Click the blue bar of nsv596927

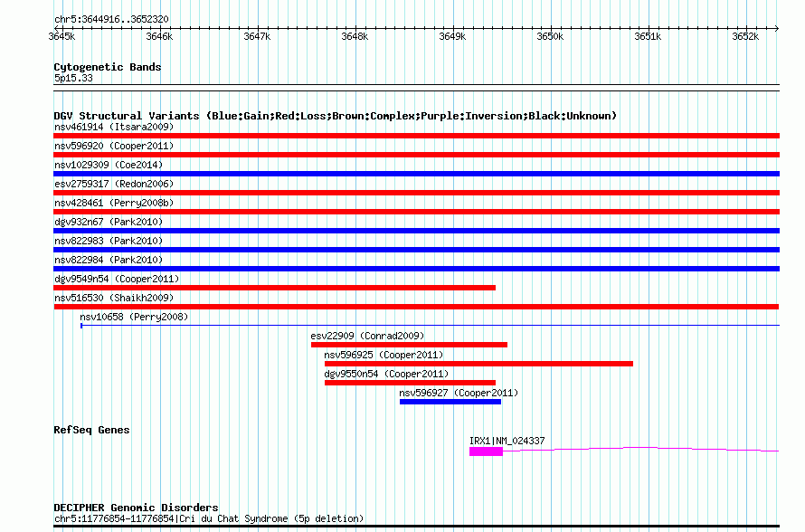tap(450, 402)
